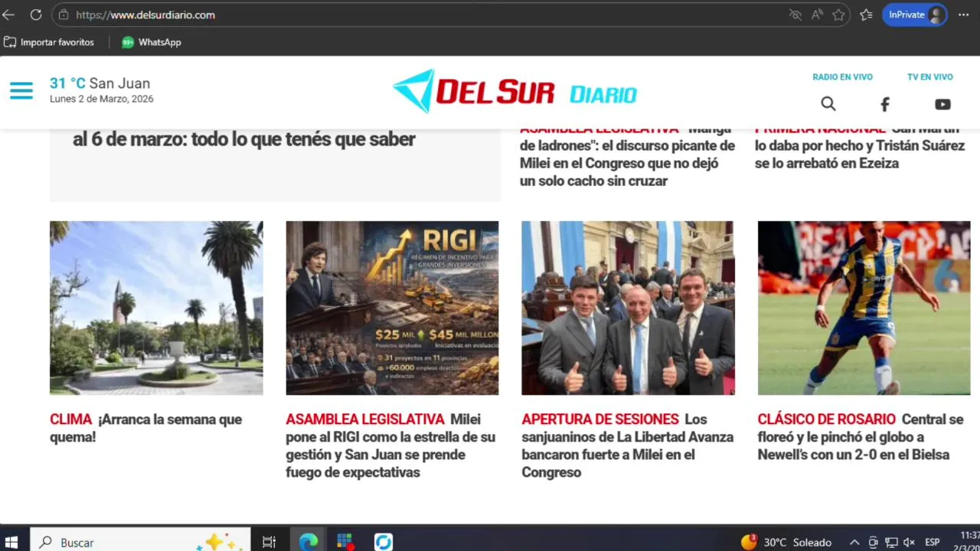Image resolution: width=980 pixels, height=551 pixels.
Task: Open Task View on the taskbar
Action: 269,542
